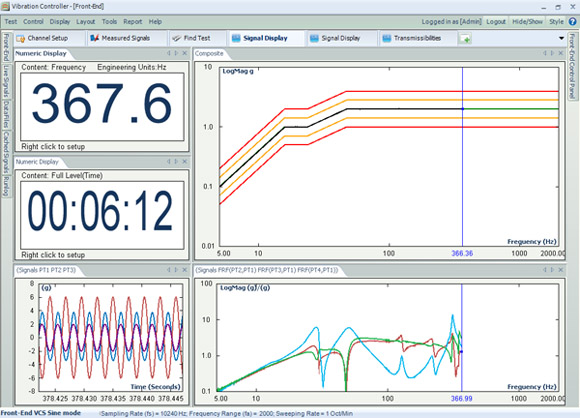Click the Time (Seconds) axis label
Image resolution: width=580 pixels, height=418 pixels.
pyautogui.click(x=155, y=387)
